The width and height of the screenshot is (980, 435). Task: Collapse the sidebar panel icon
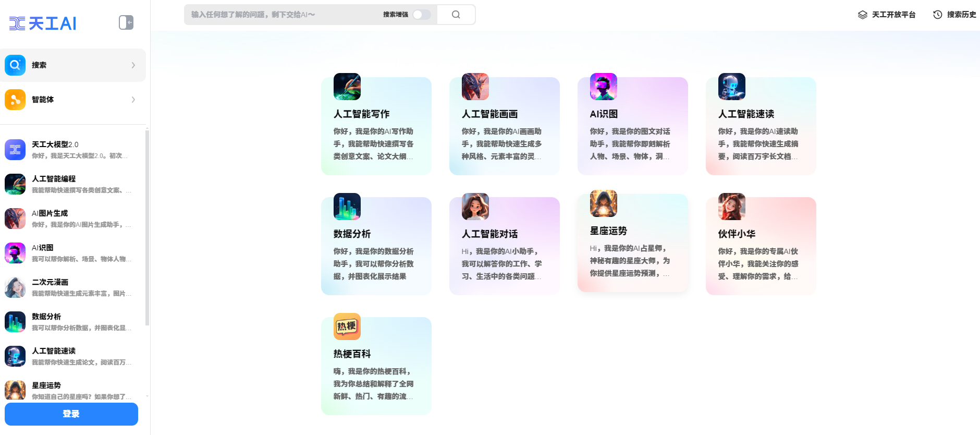tap(126, 22)
